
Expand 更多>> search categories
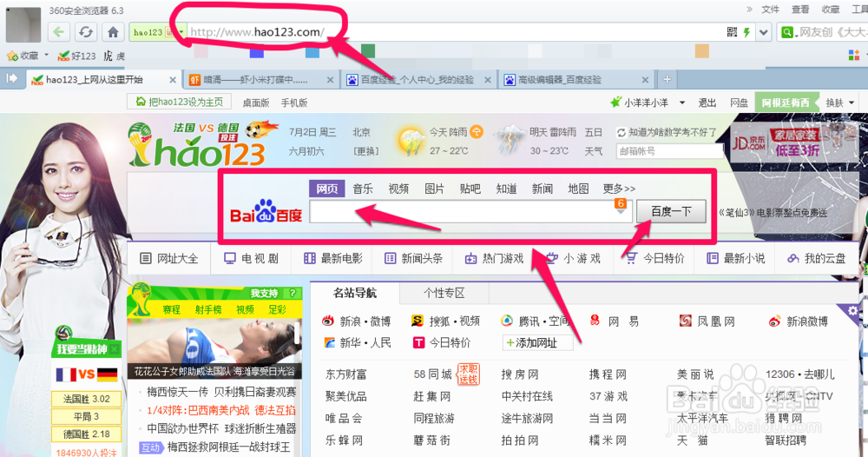pos(619,189)
